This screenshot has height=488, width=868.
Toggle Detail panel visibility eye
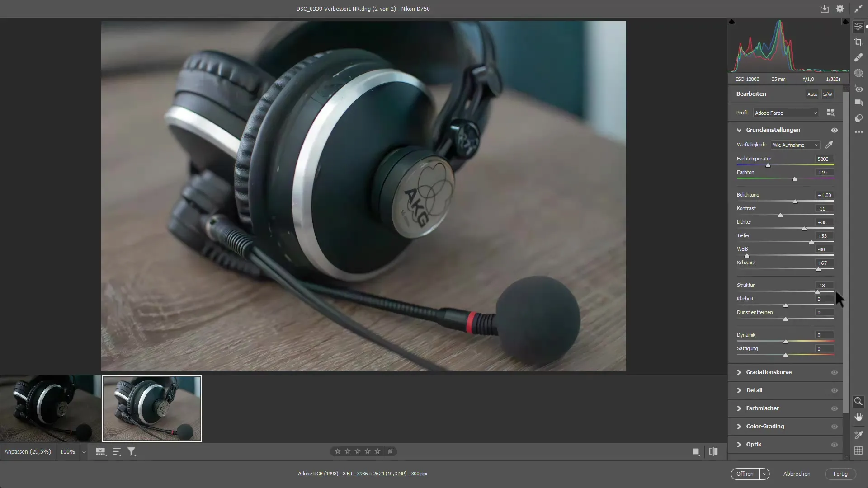tap(835, 390)
